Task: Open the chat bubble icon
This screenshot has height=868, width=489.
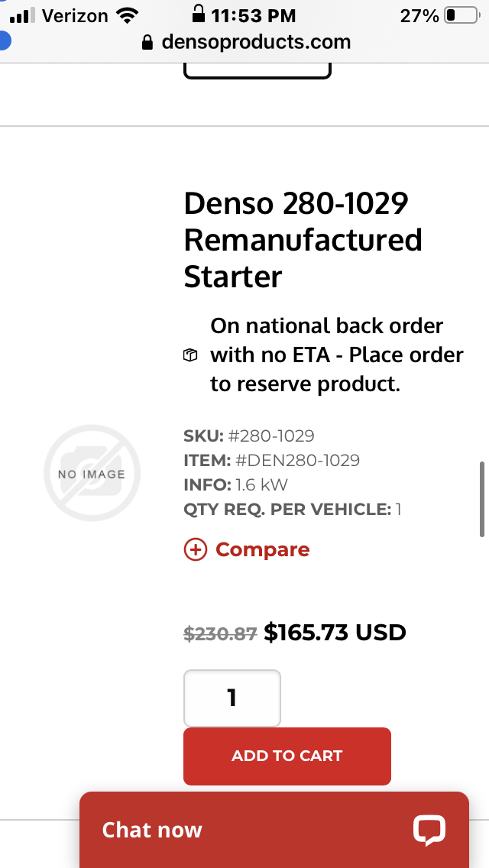Action: point(429,830)
